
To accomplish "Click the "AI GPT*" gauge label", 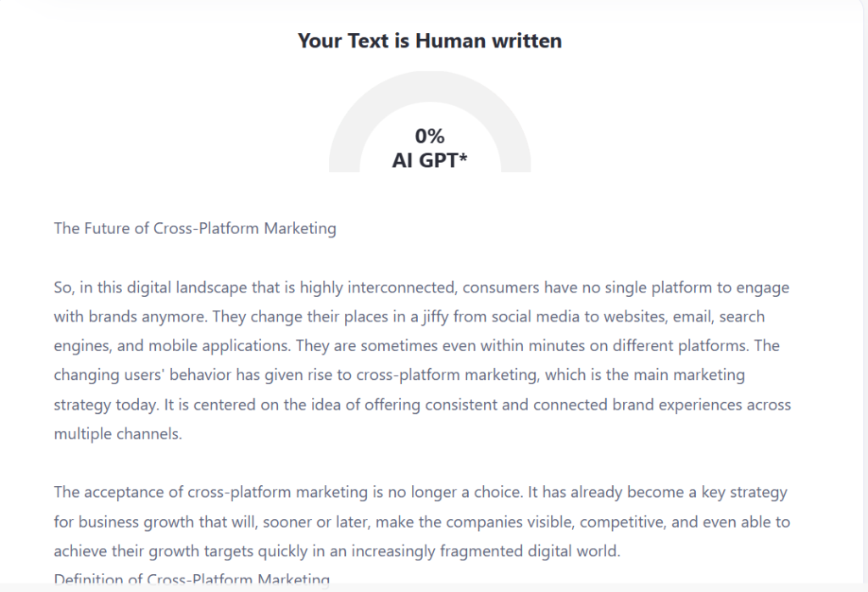I will coord(429,159).
